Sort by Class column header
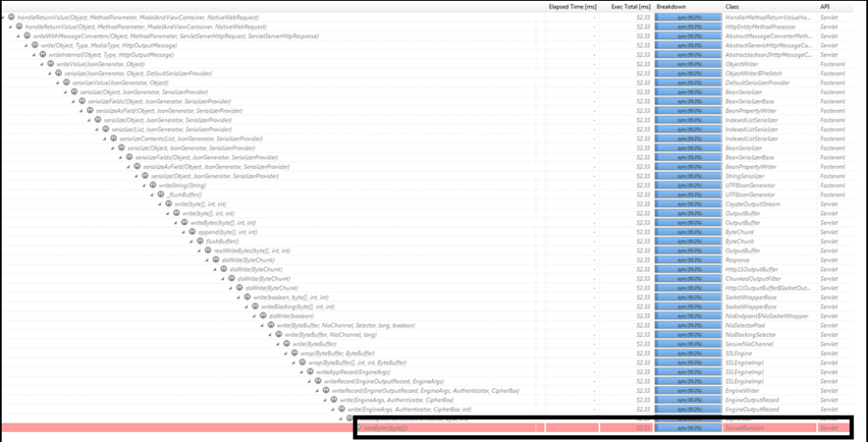The image size is (868, 442). coord(770,7)
